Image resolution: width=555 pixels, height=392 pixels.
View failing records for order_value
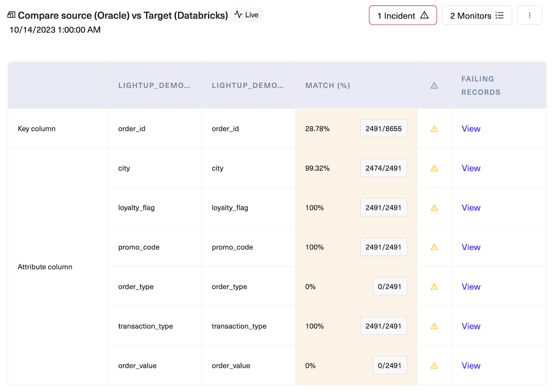pyautogui.click(x=471, y=365)
